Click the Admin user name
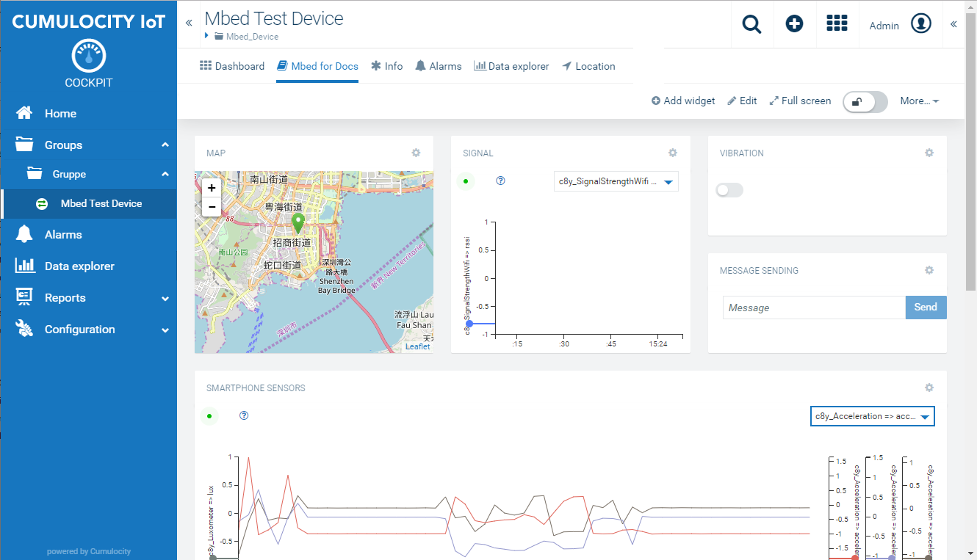 click(884, 26)
